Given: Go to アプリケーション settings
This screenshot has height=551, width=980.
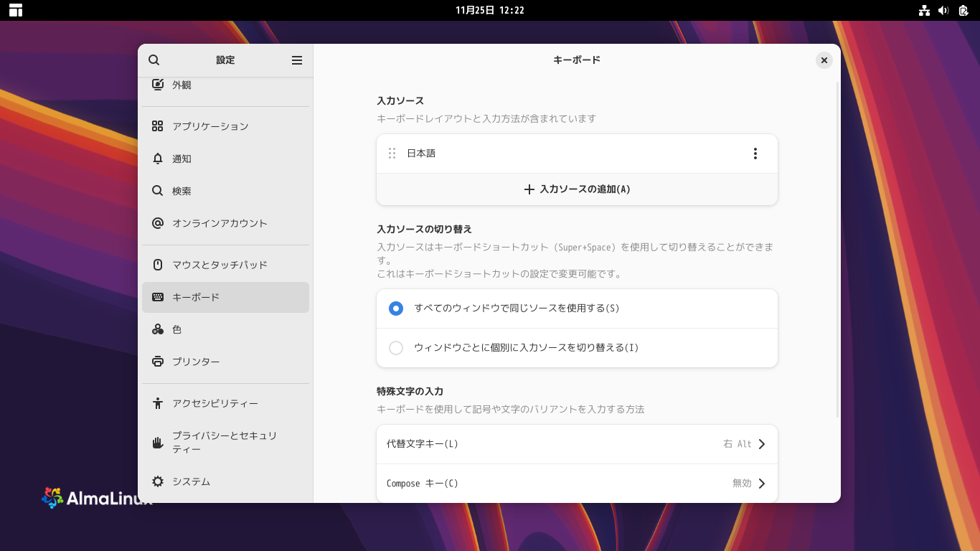Looking at the screenshot, I should (225, 126).
